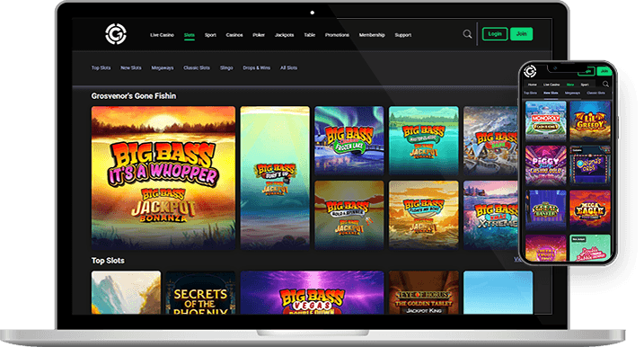Open Eye of Horus Golden Tablet tile
Screen dimensions: 644x347
coord(424,292)
